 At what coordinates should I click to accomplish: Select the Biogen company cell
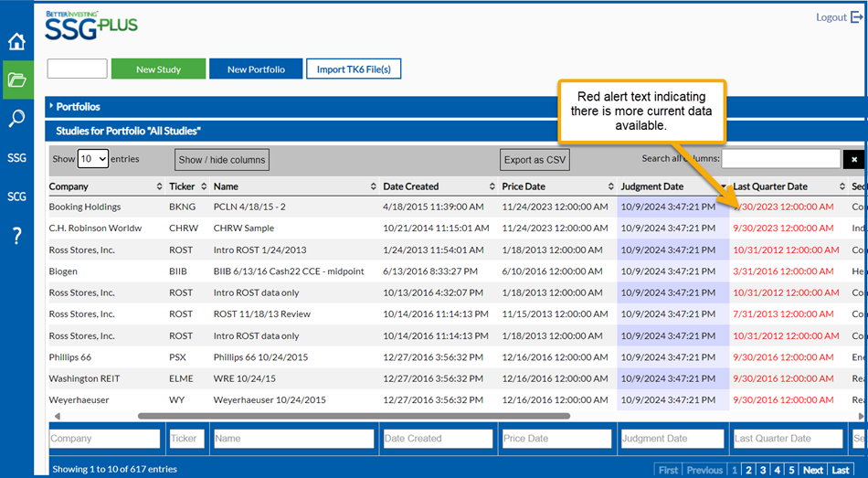pyautogui.click(x=63, y=271)
